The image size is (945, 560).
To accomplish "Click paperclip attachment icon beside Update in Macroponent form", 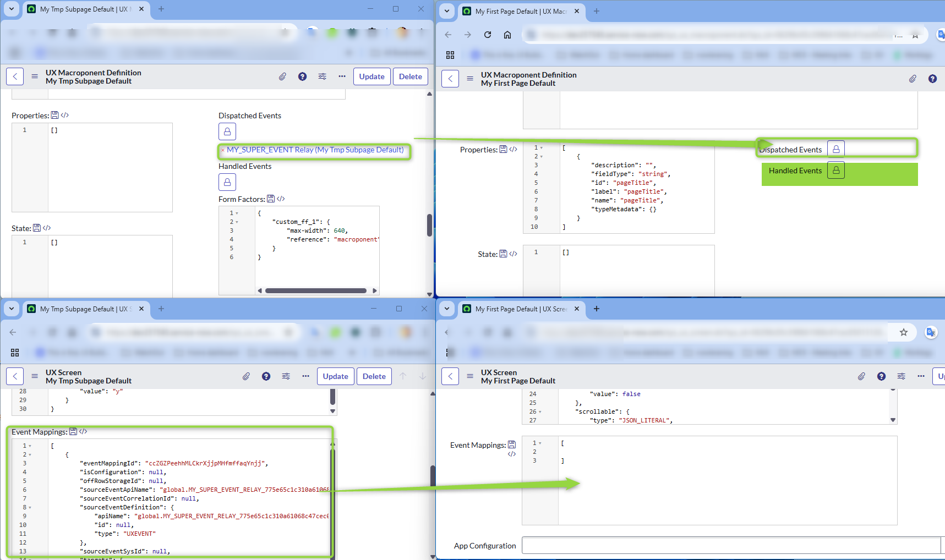I will pos(282,76).
